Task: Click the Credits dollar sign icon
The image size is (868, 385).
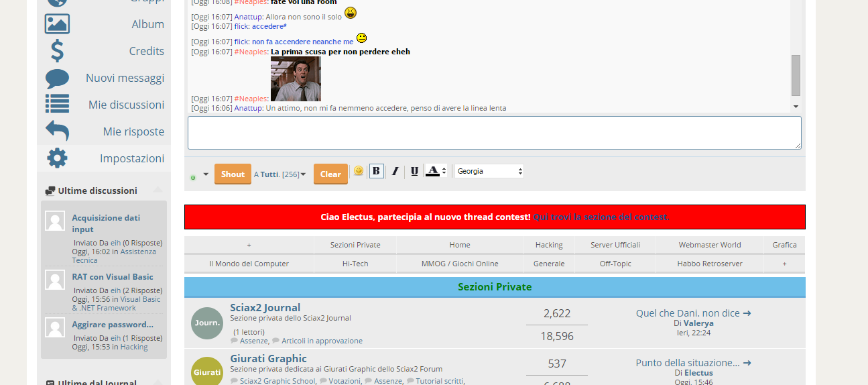Action: 57,51
